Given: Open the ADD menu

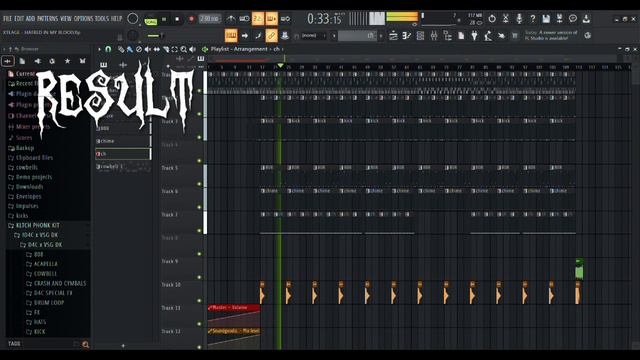Looking at the screenshot, I should 31,19.
